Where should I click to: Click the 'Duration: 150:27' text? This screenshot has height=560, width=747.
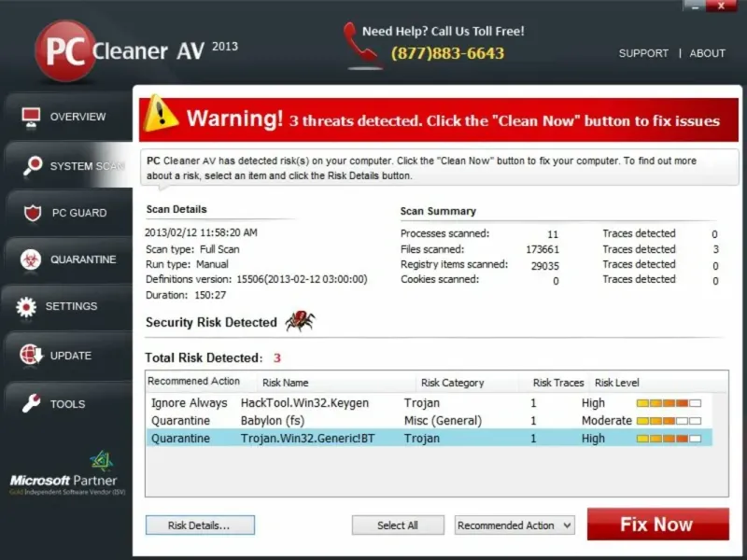point(186,295)
